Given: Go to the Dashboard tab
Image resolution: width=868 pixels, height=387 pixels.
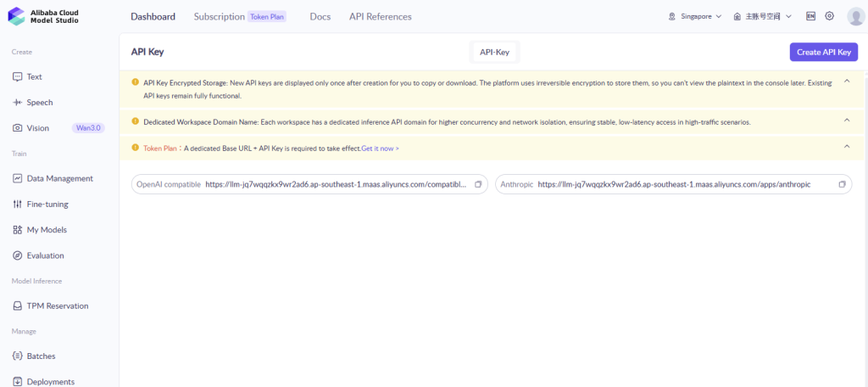Looking at the screenshot, I should [x=153, y=17].
